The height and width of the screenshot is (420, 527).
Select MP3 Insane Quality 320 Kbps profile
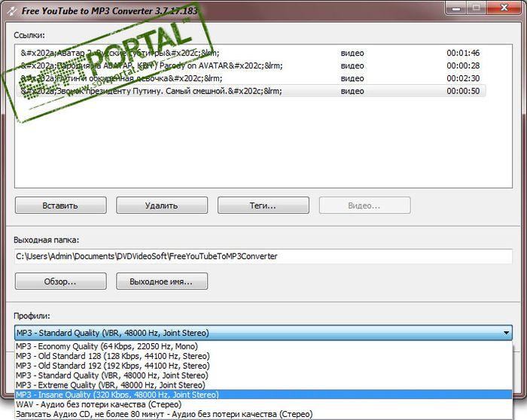coord(113,394)
